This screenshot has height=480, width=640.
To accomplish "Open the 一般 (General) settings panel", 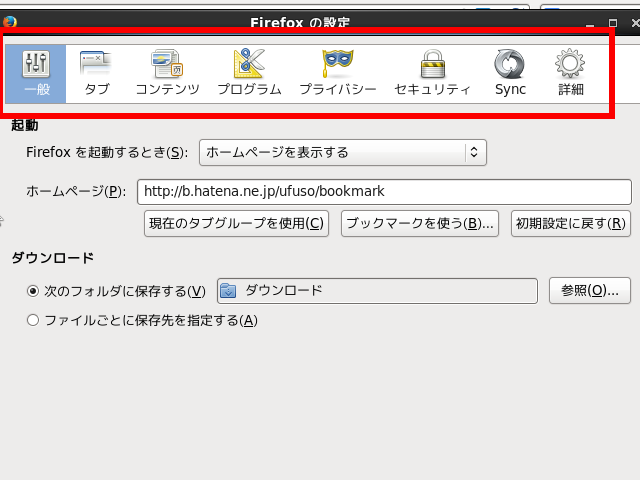I will click(36, 74).
